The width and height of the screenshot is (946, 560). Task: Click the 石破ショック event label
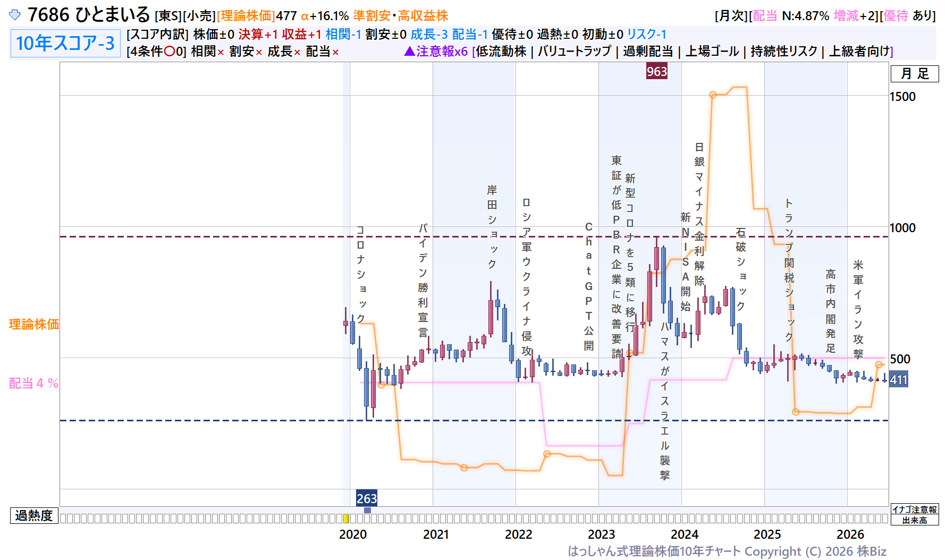click(x=741, y=269)
